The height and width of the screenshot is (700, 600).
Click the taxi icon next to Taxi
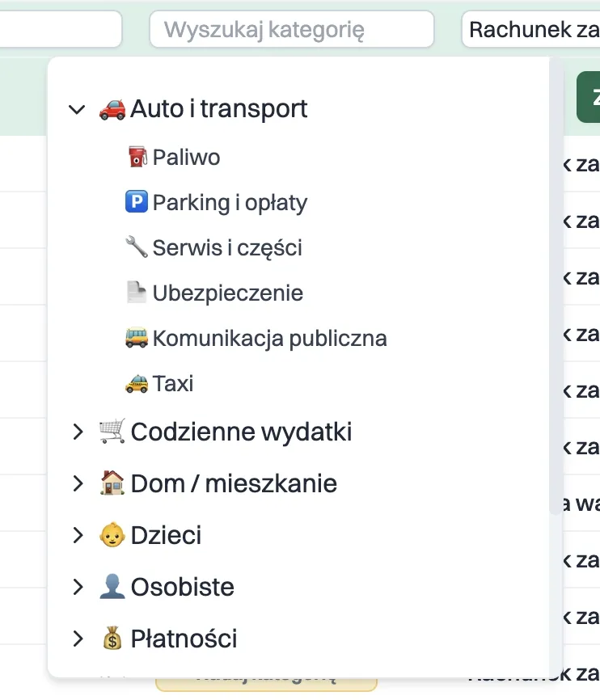pos(138,383)
